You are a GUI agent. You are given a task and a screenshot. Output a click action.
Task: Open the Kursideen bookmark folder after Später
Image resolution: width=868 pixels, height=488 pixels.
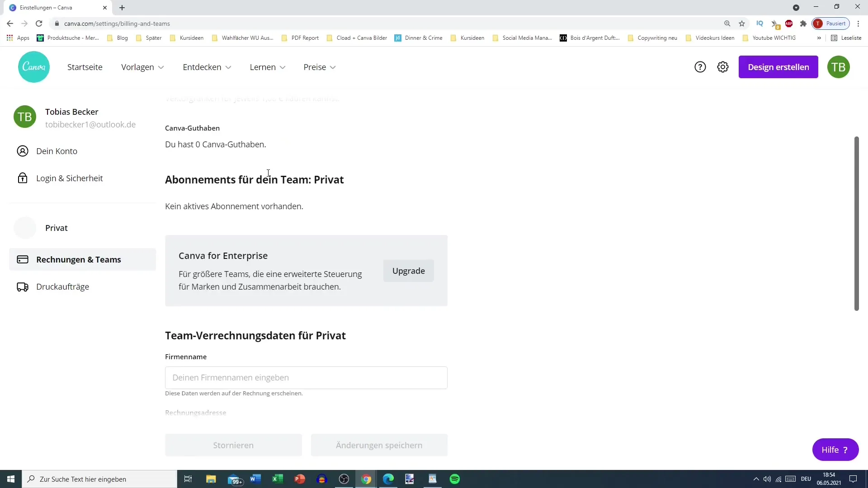pyautogui.click(x=187, y=38)
